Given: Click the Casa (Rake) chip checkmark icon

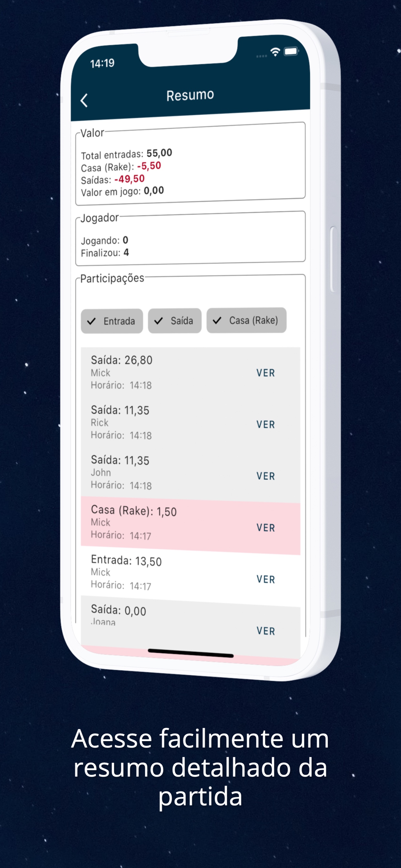Looking at the screenshot, I should click(217, 320).
